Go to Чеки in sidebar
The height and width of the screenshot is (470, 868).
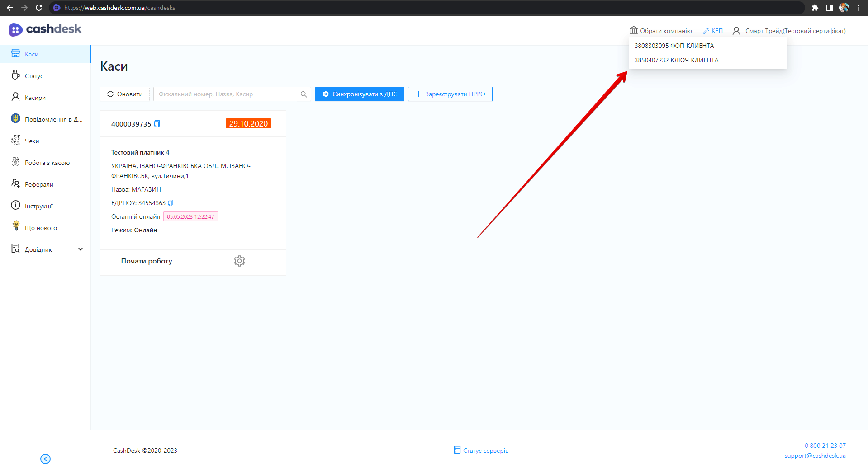(32, 141)
